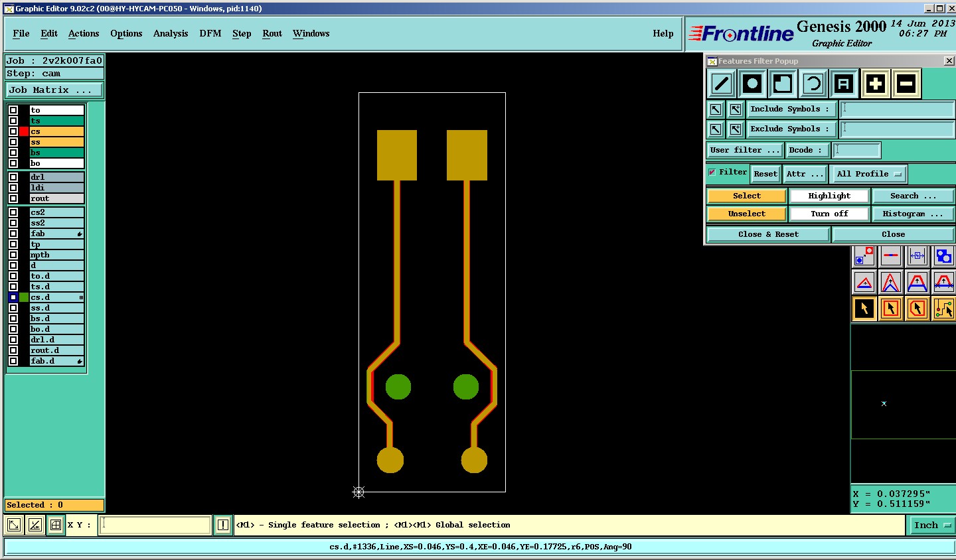Select the blue overlapping pads tool icon
The image size is (956, 560).
(x=943, y=255)
